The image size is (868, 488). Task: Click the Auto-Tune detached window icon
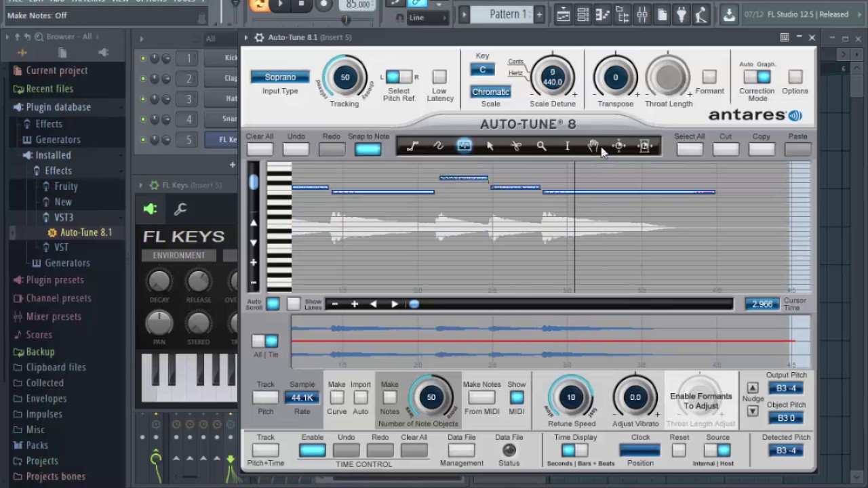tap(784, 37)
